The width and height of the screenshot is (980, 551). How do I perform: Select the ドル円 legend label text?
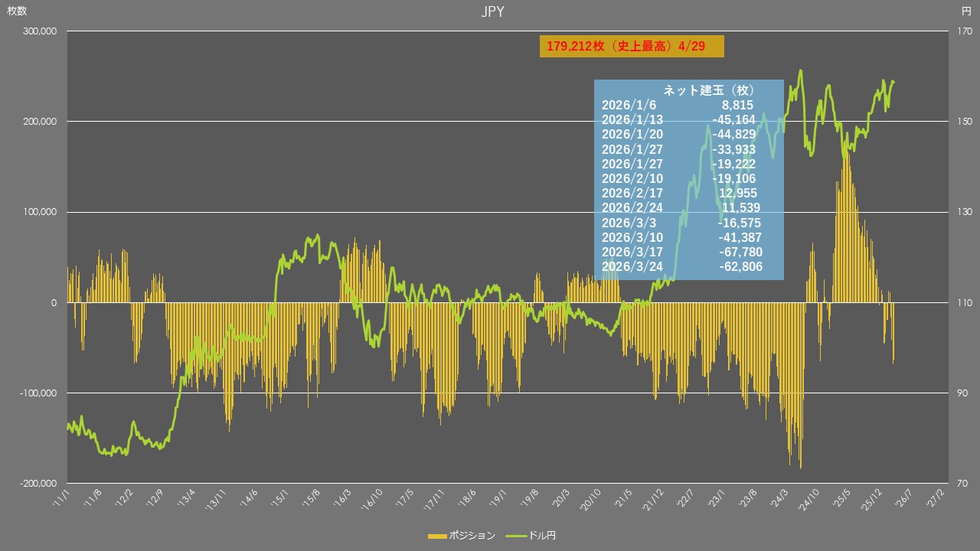pyautogui.click(x=542, y=536)
